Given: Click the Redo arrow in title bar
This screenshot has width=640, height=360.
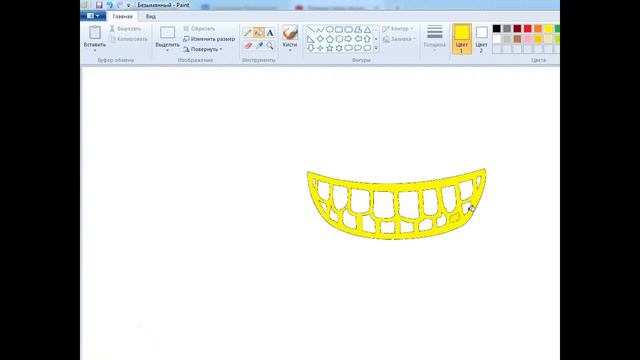Looking at the screenshot, I should coord(120,5).
